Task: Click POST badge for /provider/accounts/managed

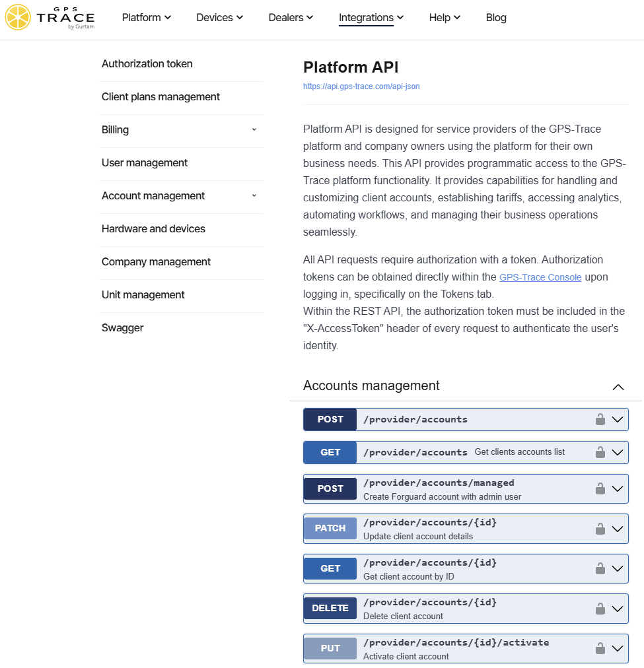Action: point(330,488)
